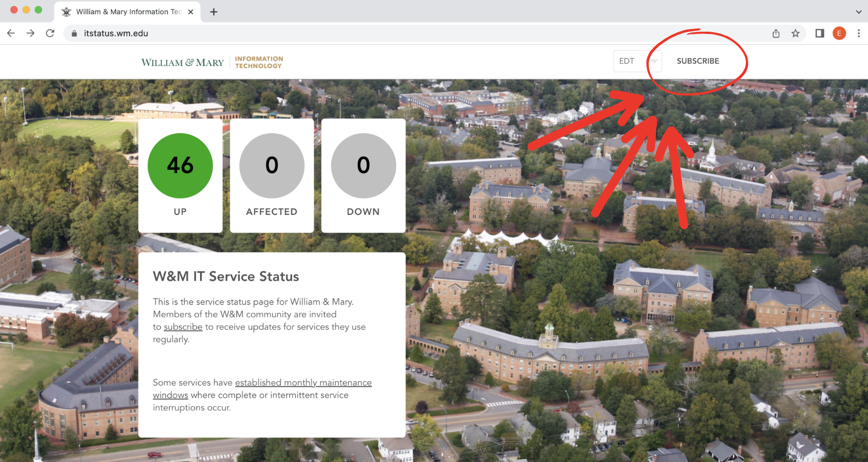The height and width of the screenshot is (462, 868).
Task: Select the green 46 UP status card
Action: pos(180,175)
